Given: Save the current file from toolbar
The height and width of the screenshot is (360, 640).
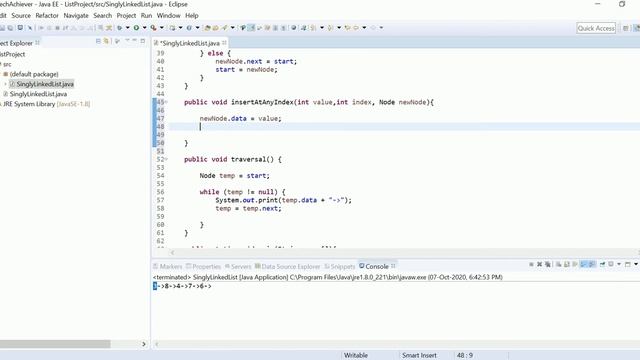Looking at the screenshot, I should pyautogui.click(x=2, y=28).
